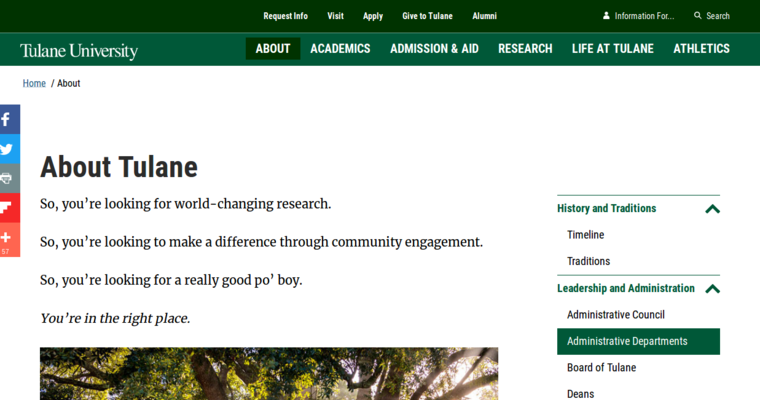Open the Timeline sidebar link
This screenshot has height=400, width=760.
pos(585,235)
